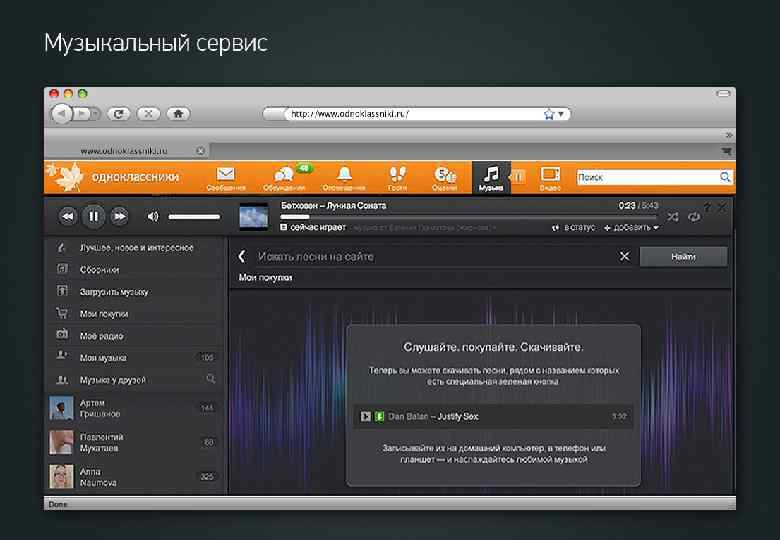Open Сборники in the sidebar
Viewport: 780px width, 540px height.
135,270
